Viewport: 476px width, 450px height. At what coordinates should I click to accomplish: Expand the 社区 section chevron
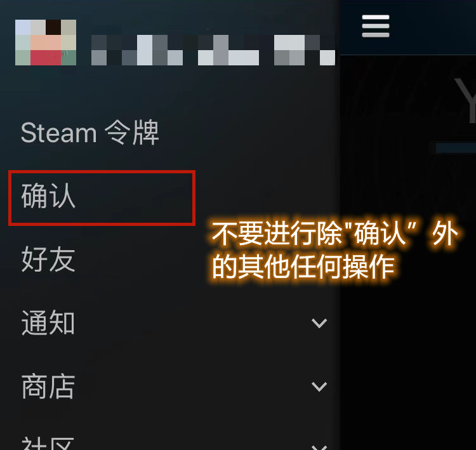319,447
